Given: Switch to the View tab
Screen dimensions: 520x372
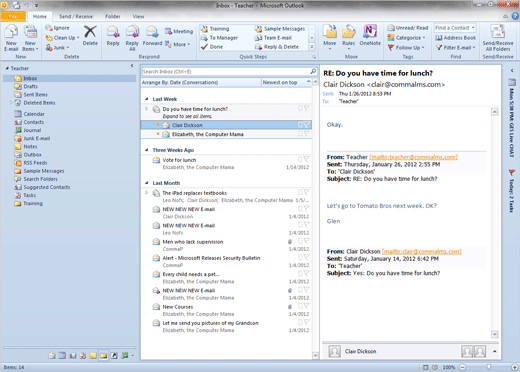Looking at the screenshot, I should [138, 16].
